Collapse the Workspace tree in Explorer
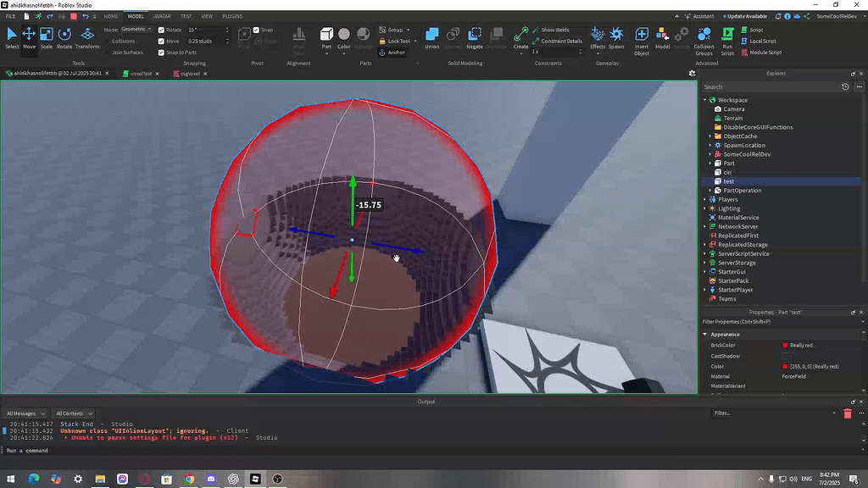Screen dimensions: 868x488 [705, 99]
